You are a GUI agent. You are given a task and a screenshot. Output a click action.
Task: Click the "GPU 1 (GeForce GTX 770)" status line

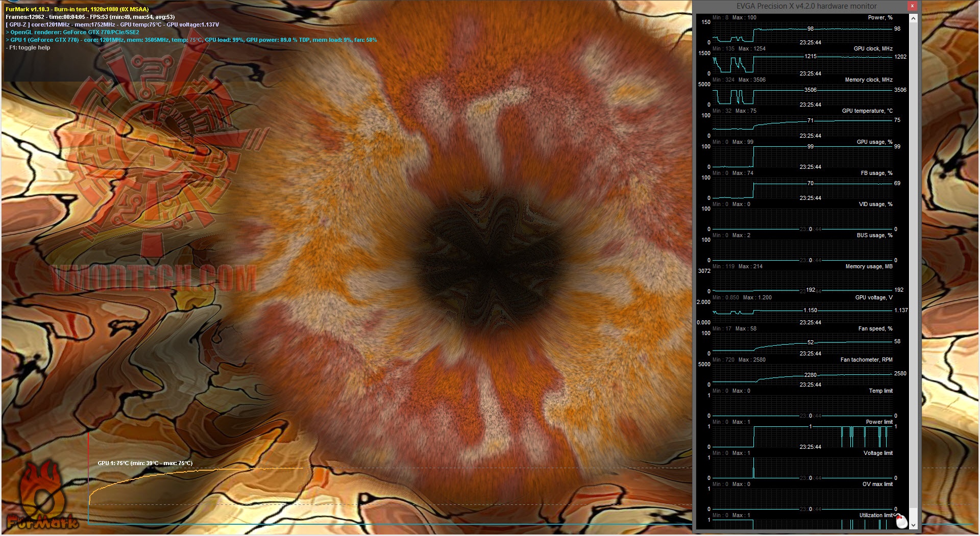coord(191,40)
